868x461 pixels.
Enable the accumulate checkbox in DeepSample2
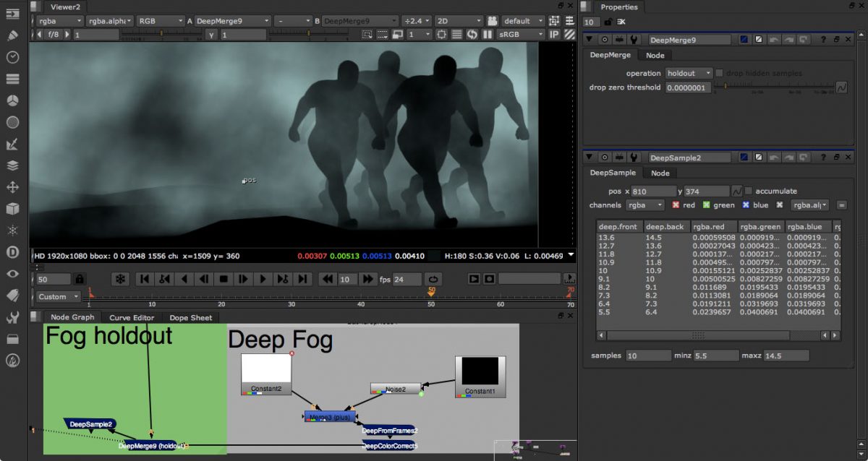point(749,191)
